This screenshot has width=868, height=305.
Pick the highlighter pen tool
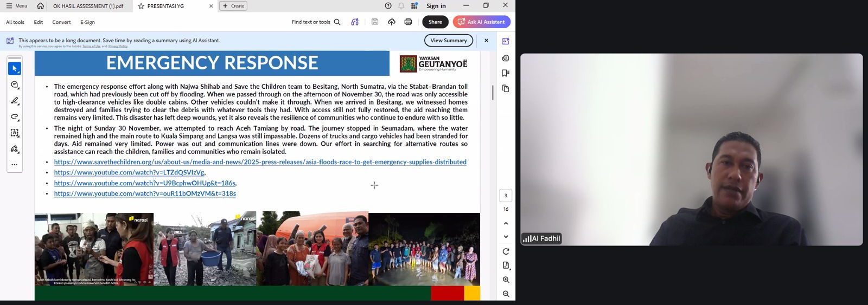click(15, 101)
